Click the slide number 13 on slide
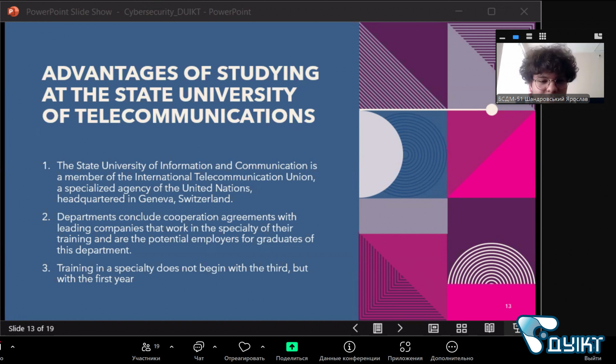616x364 pixels. pyautogui.click(x=508, y=306)
